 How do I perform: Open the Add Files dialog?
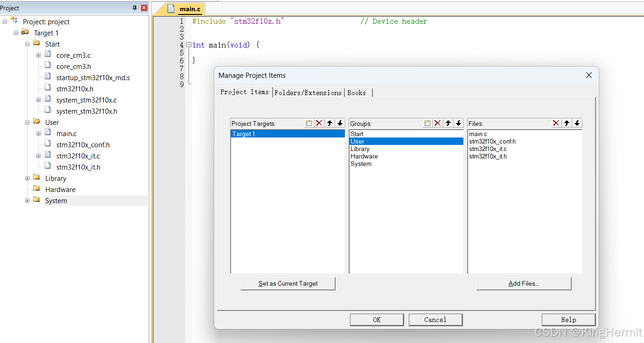523,283
